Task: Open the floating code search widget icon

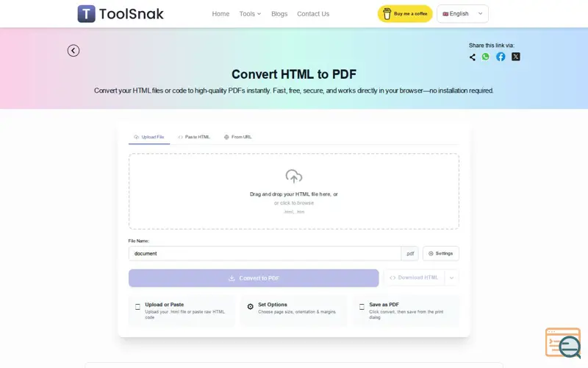Action: 563,342
